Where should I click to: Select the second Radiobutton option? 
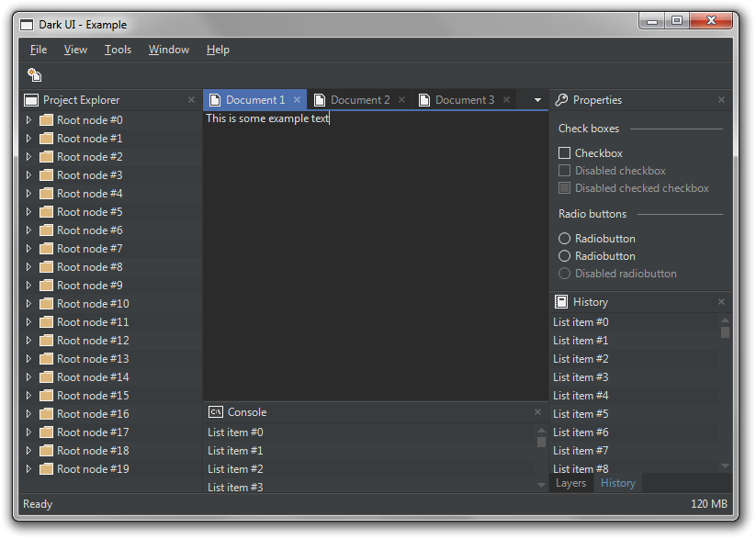click(564, 255)
